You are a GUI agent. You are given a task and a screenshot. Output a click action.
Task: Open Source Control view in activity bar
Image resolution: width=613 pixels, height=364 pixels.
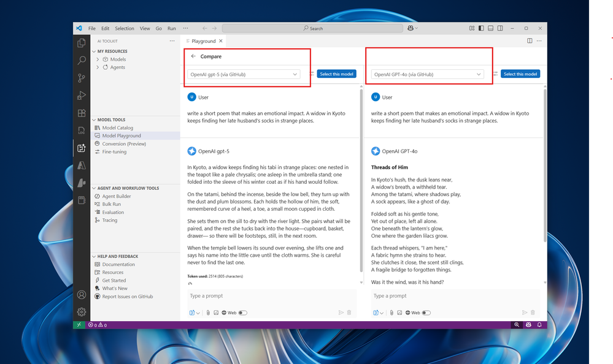pyautogui.click(x=82, y=78)
